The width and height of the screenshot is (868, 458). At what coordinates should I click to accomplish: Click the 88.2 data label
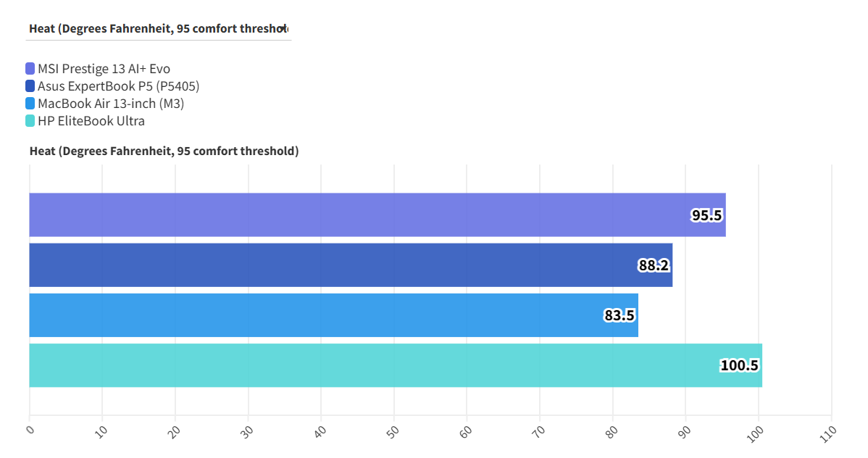(654, 265)
